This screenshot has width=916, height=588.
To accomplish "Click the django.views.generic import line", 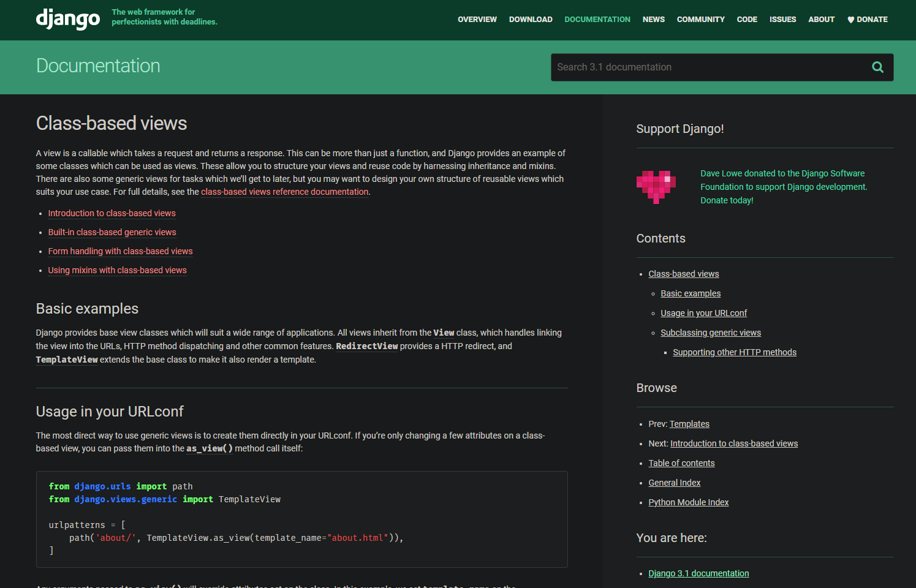I will click(x=165, y=499).
